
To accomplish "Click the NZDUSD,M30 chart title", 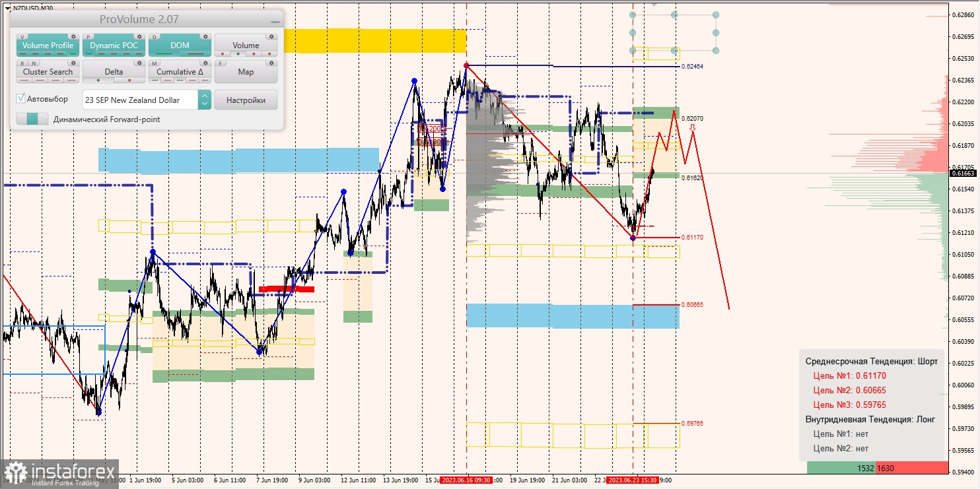I will point(33,8).
